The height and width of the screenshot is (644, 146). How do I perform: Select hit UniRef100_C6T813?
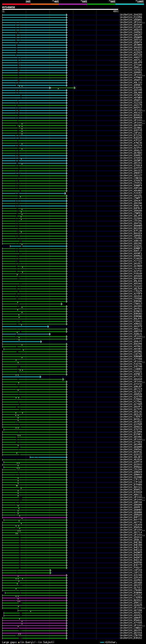pos(131,70)
